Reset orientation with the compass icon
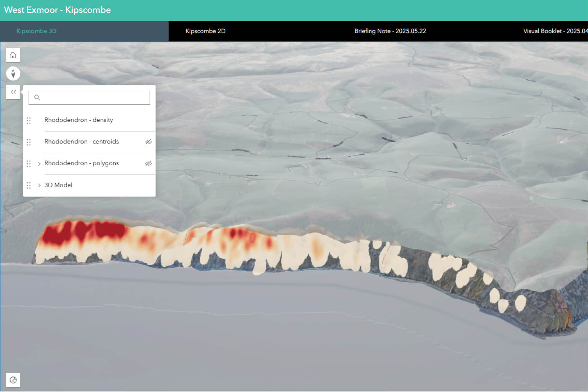Viewport: 588px width, 392px height. point(13,73)
